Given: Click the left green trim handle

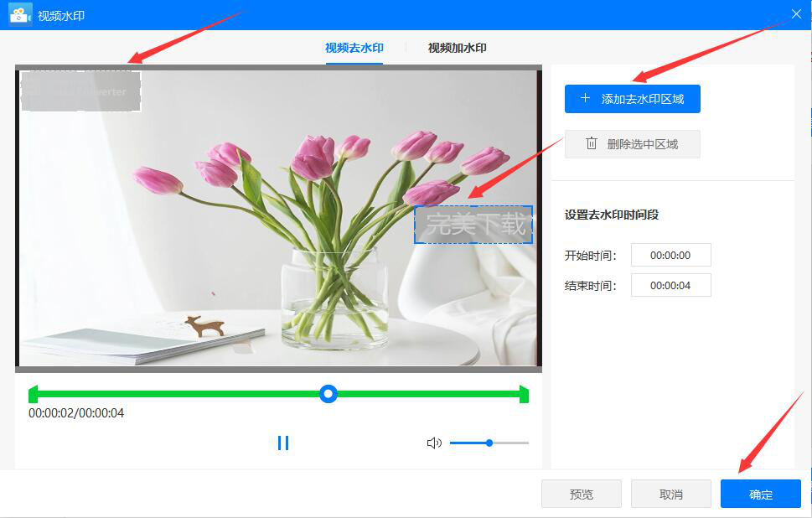Looking at the screenshot, I should click(x=33, y=394).
